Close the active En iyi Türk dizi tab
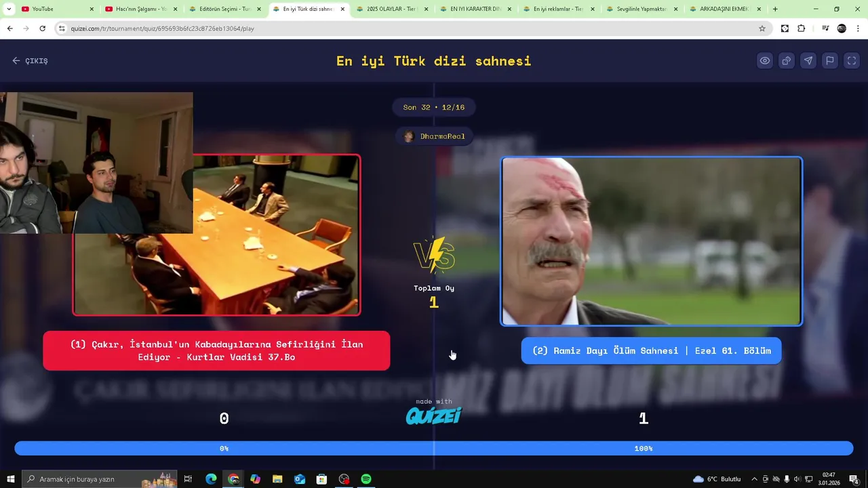 pos(342,9)
